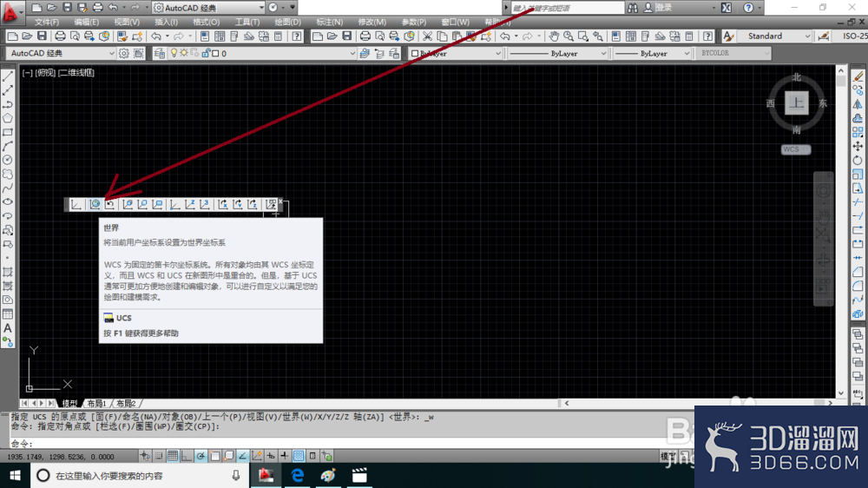Click the [俯视] viewport view control
Screen dimensions: 868x488
click(x=45, y=73)
